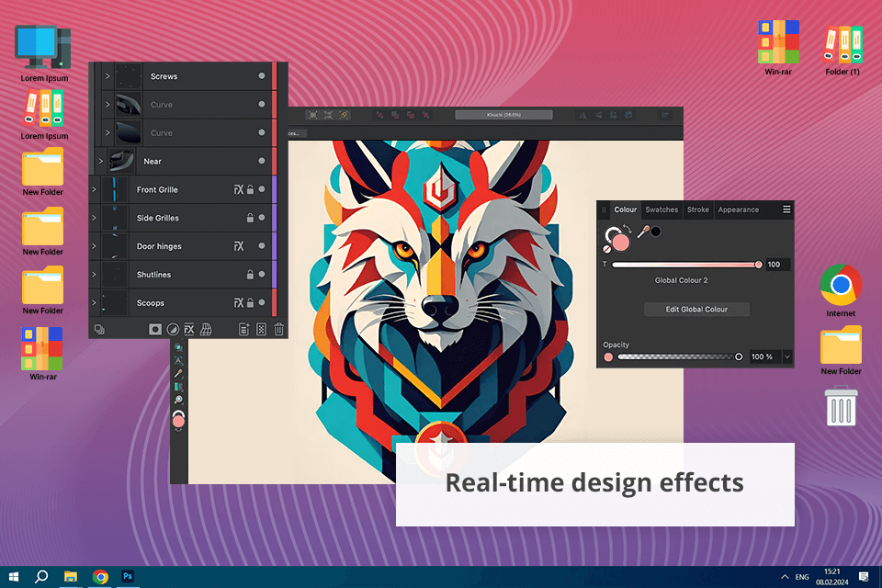Toggle visibility dot of Near layer
Image resolution: width=882 pixels, height=588 pixels.
coord(262,161)
